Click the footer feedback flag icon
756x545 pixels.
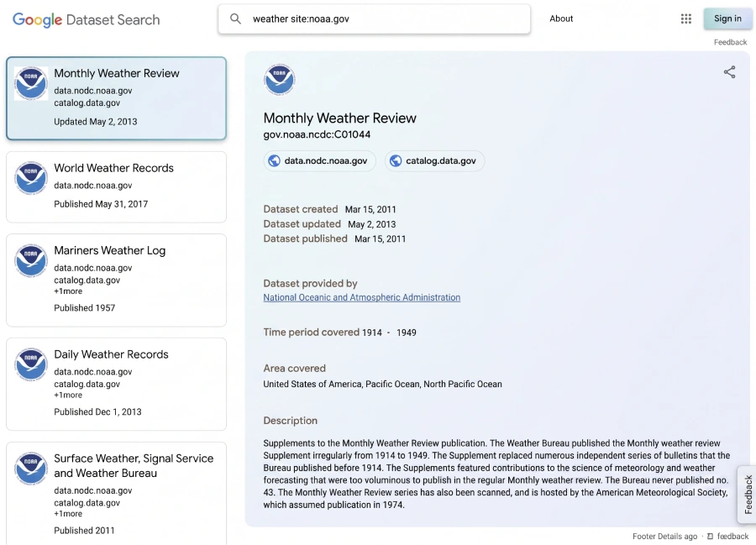tap(710, 537)
